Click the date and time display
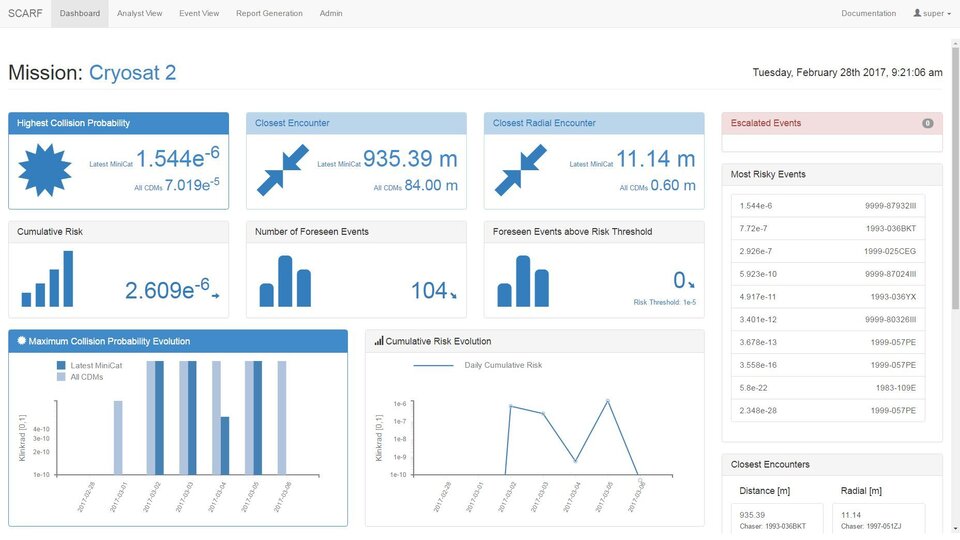The image size is (960, 540). tap(847, 72)
